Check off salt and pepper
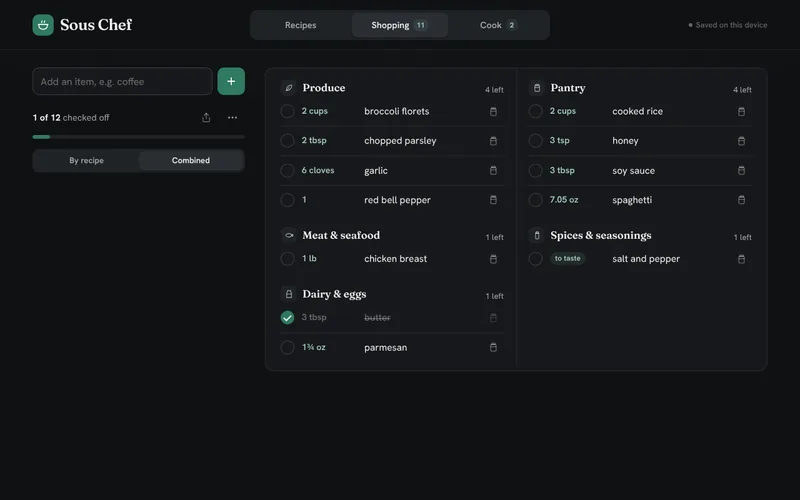 tap(535, 259)
